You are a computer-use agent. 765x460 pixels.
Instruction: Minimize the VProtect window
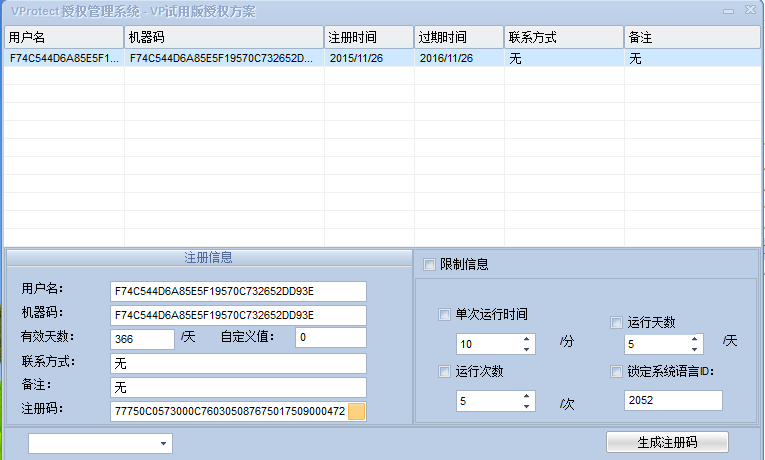(x=728, y=11)
